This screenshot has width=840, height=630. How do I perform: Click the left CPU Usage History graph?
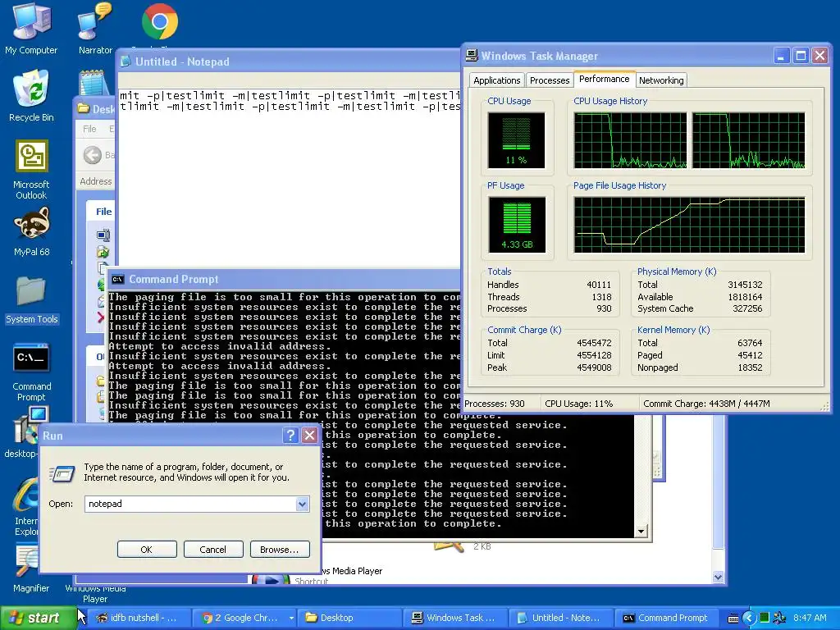[630, 140]
